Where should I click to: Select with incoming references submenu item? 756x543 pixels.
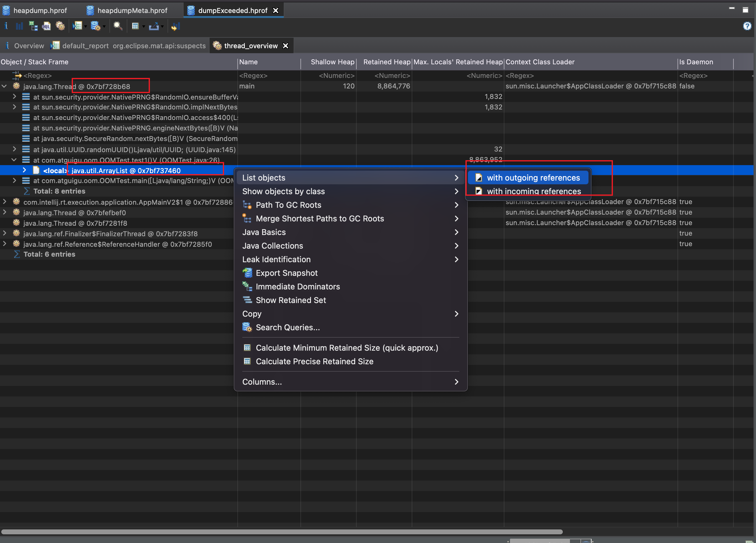528,191
